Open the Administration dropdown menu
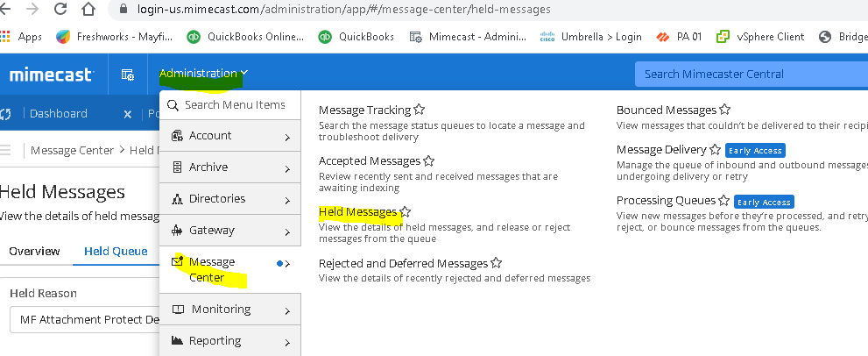 [203, 73]
